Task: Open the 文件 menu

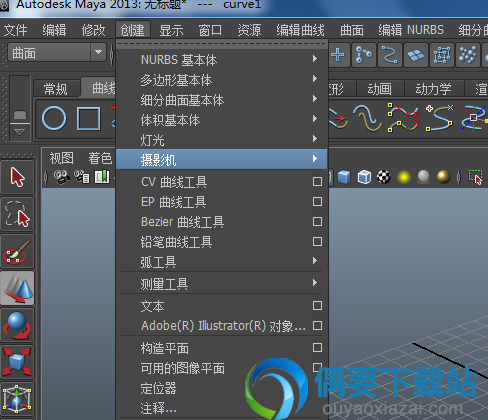Action: [x=15, y=30]
